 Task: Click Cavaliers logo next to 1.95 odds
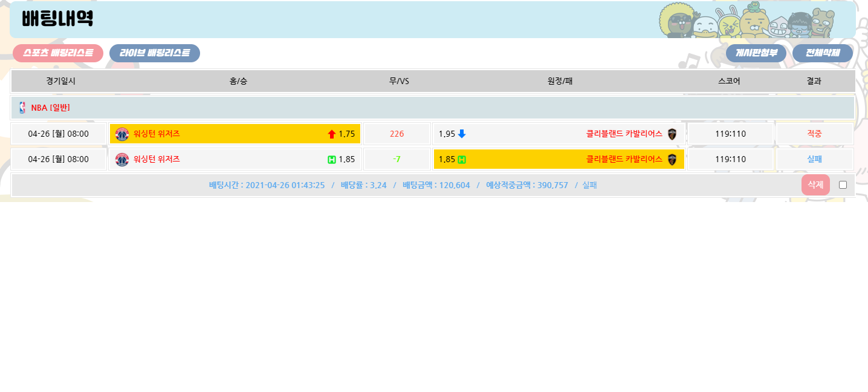tap(672, 134)
